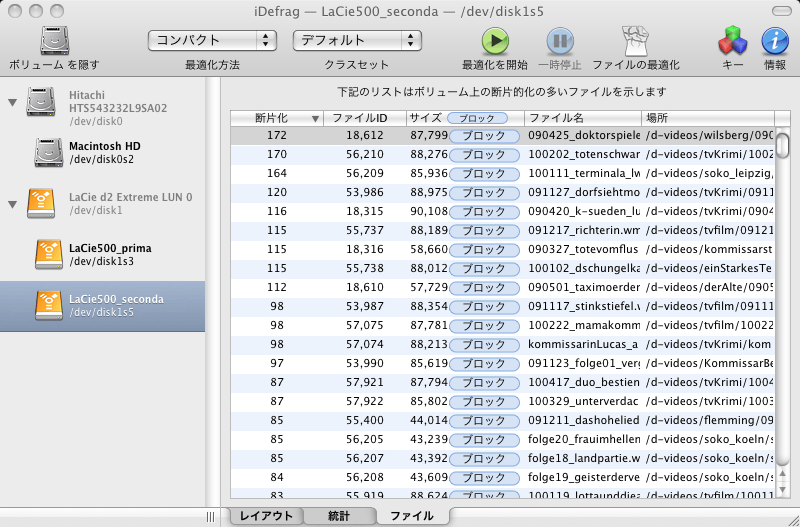Click the file list scrollbar thumb
Image resolution: width=800 pixels, height=527 pixels.
[x=783, y=144]
